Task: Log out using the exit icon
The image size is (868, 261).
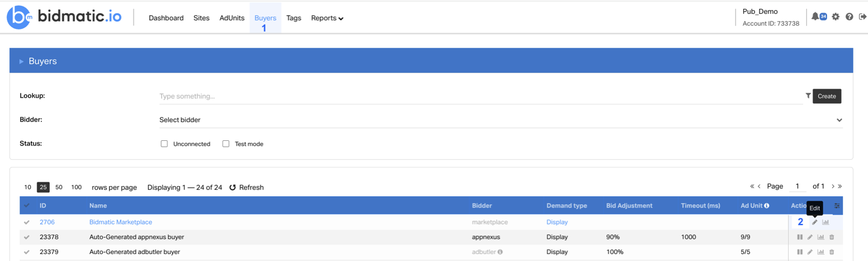Action: pos(862,17)
